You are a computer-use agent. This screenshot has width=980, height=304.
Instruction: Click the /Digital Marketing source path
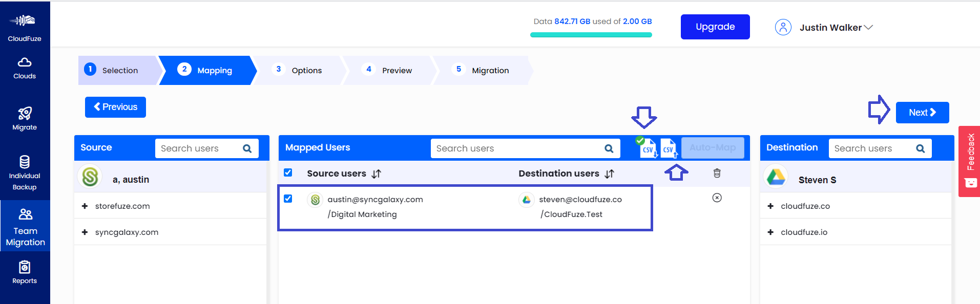362,214
